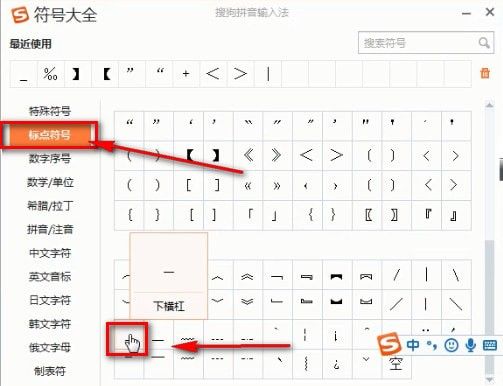Select the 标点符号 category
The width and height of the screenshot is (503, 386).
(50, 135)
